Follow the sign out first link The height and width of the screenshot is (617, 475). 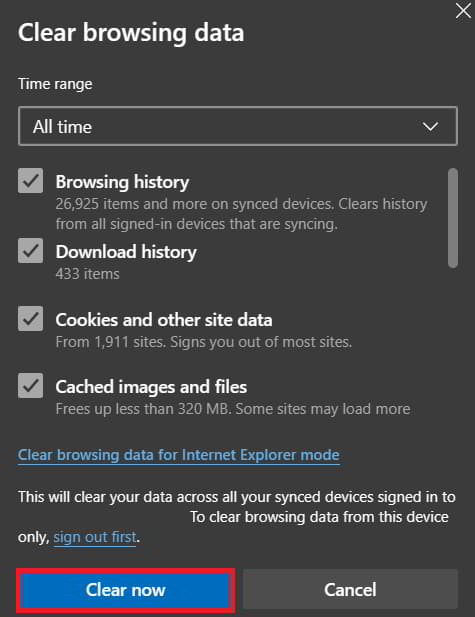[x=94, y=537]
